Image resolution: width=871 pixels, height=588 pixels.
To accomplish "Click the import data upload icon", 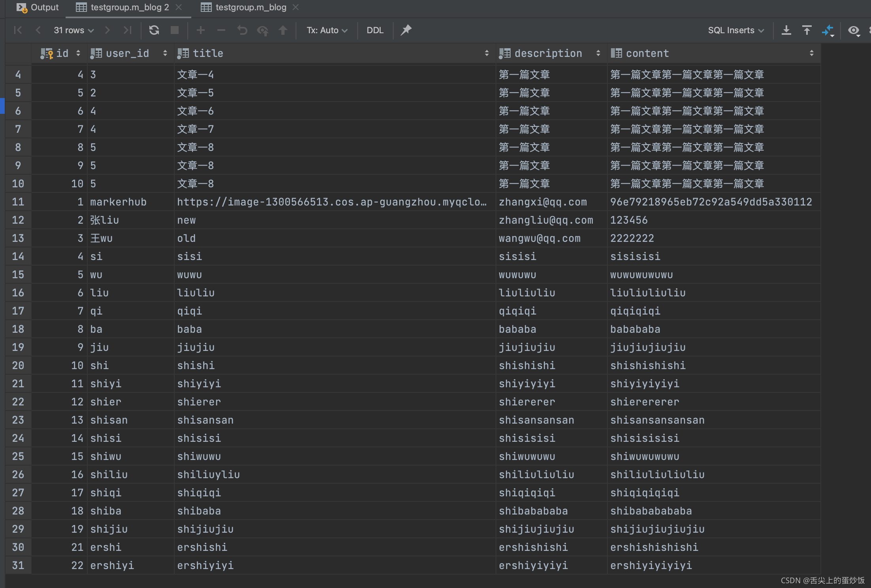I will click(x=807, y=30).
